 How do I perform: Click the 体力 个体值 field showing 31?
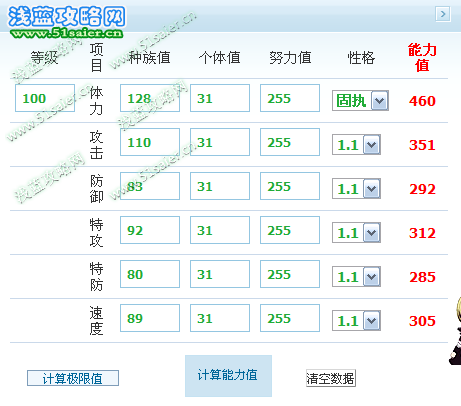click(220, 98)
